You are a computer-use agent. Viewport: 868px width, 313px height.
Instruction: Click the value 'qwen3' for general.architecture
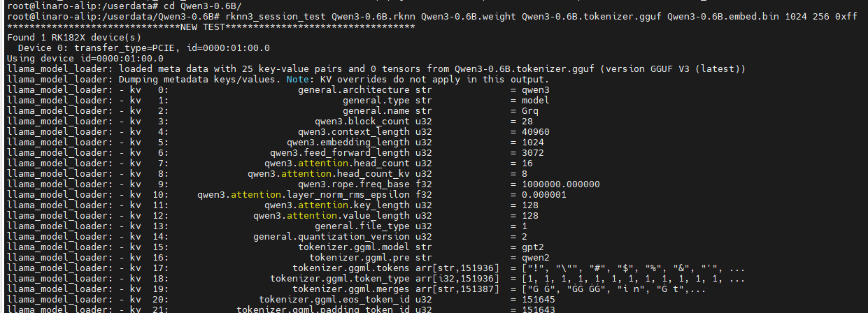pos(536,89)
